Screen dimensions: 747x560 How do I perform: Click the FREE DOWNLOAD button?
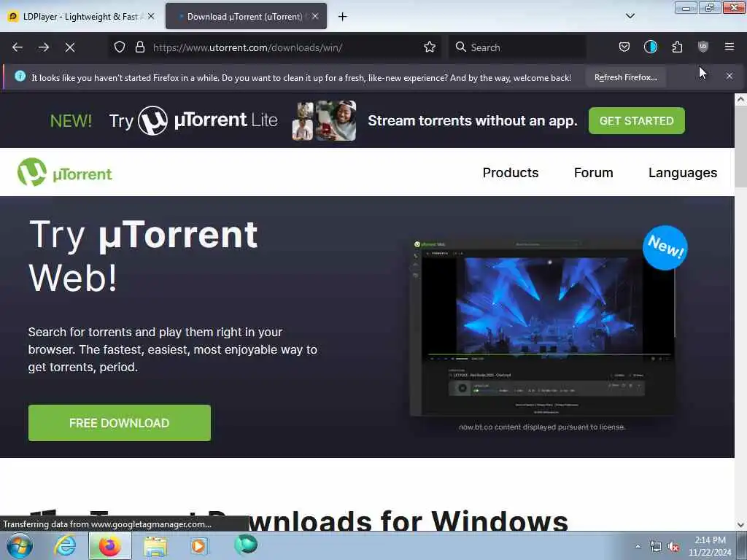click(x=120, y=423)
